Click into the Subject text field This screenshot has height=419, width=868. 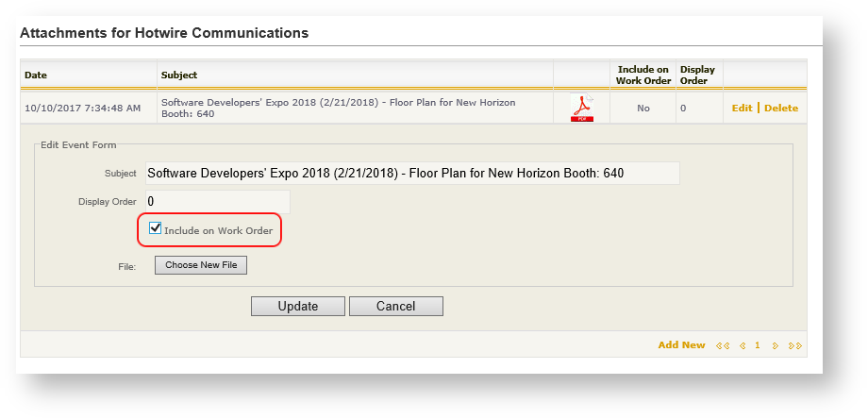(x=411, y=174)
